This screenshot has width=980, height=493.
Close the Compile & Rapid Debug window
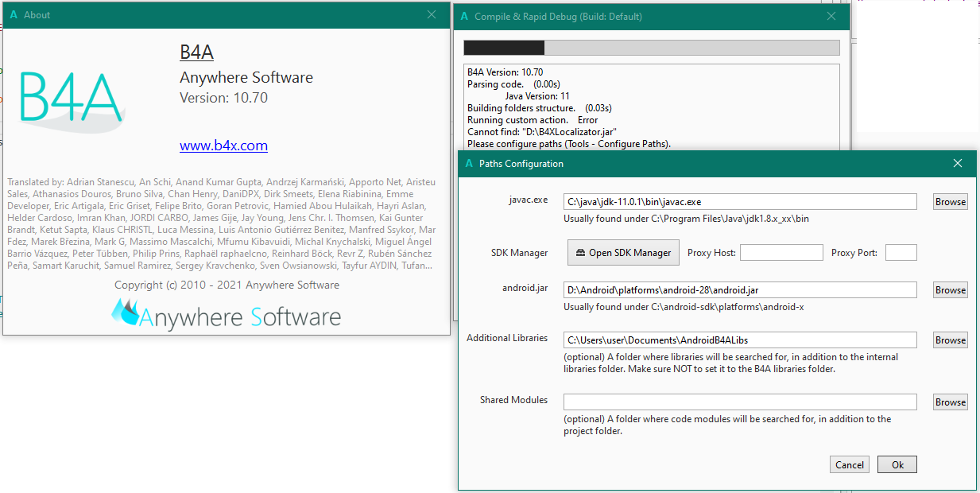tap(831, 16)
